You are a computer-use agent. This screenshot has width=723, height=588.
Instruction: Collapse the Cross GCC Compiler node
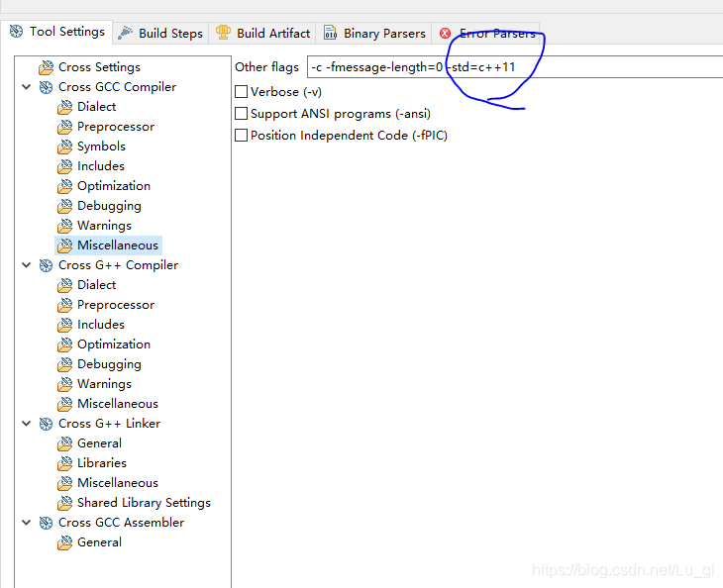(27, 87)
